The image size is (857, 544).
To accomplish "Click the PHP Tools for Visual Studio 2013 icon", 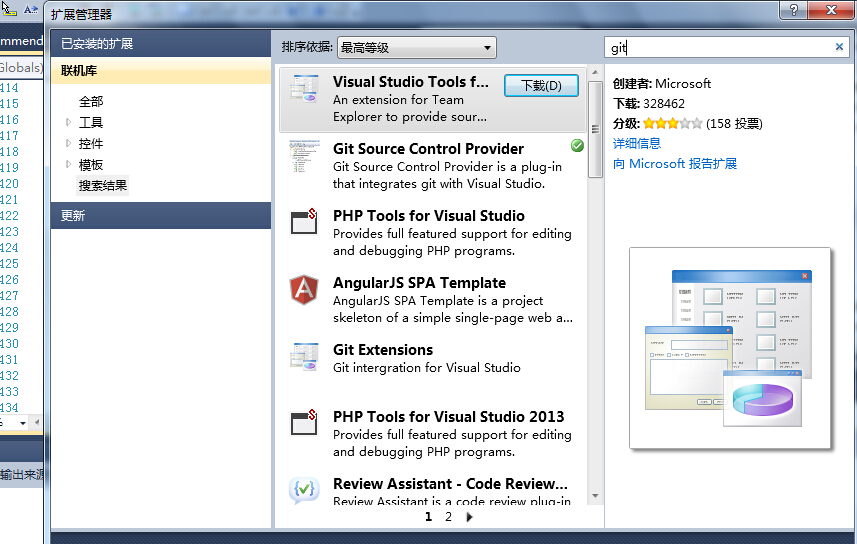I will [304, 423].
